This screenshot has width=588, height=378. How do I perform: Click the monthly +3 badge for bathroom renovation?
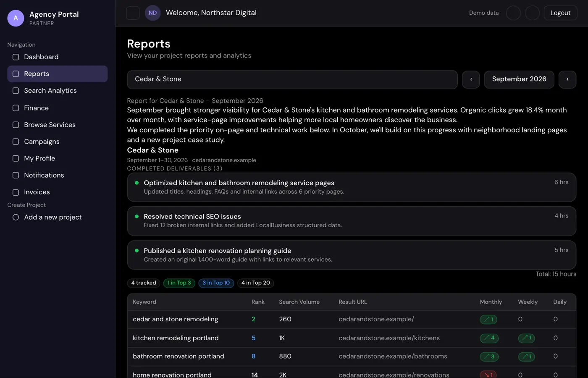click(x=489, y=357)
